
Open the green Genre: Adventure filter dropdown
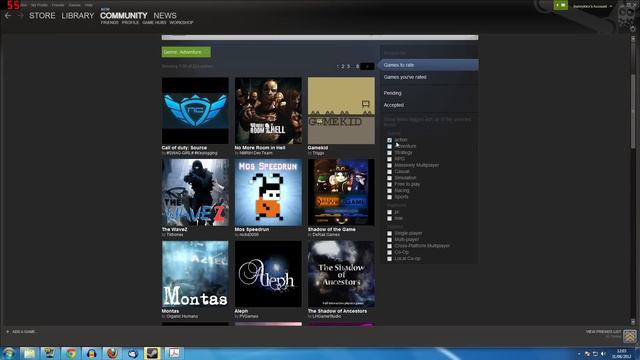pyautogui.click(x=186, y=52)
